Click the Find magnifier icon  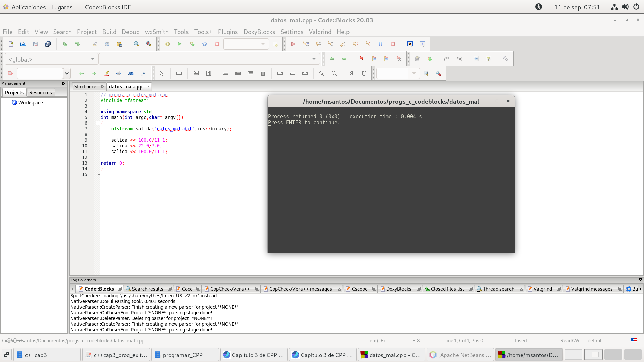[x=136, y=44]
